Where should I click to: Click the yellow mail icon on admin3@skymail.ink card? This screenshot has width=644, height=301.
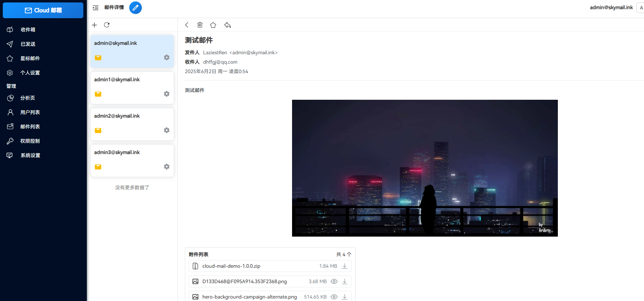point(98,167)
